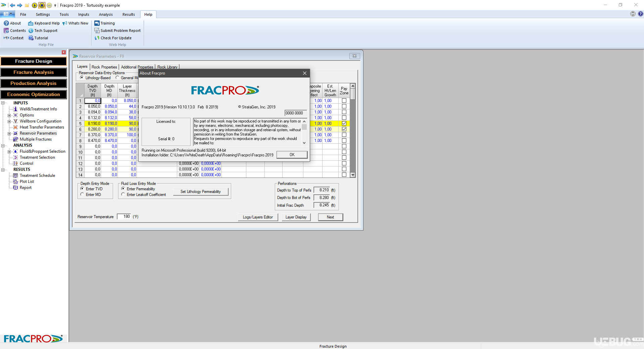
Task: Uncheck Pay Zone checkbox for layer row 5
Action: (x=344, y=123)
